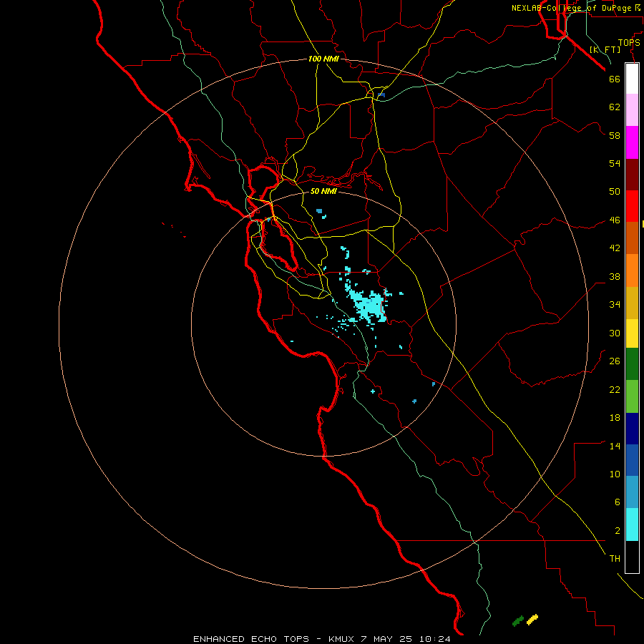Click the largest cyan echo cluster
This screenshot has width=644, height=644.
[368, 306]
